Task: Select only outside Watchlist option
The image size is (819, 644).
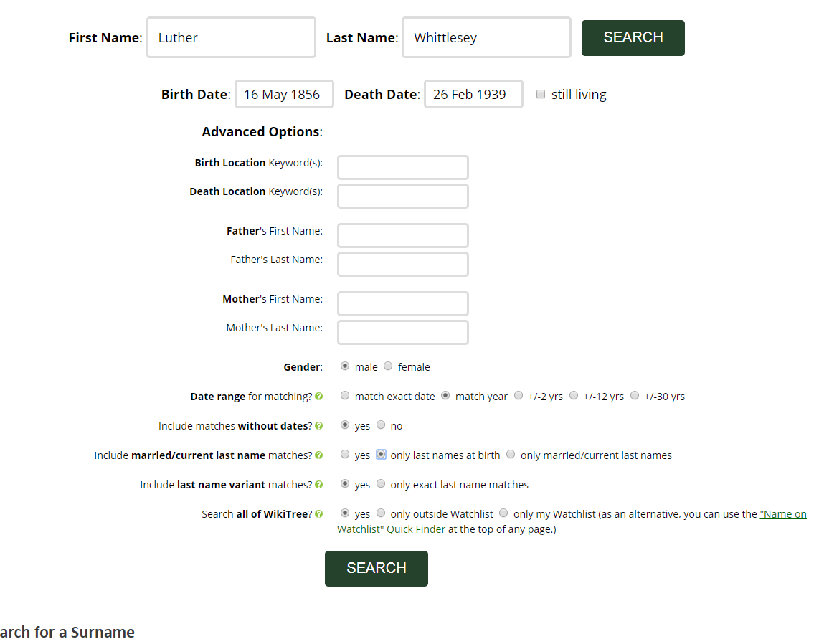Action: point(381,513)
